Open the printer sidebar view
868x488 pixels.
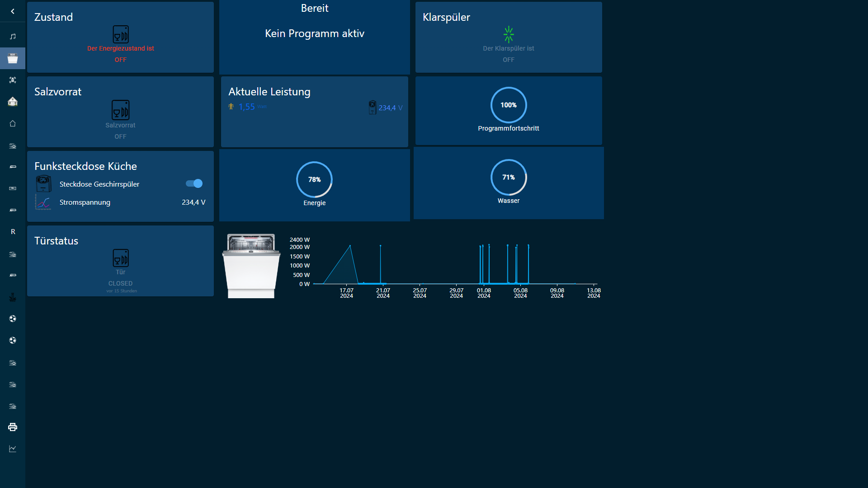click(13, 427)
